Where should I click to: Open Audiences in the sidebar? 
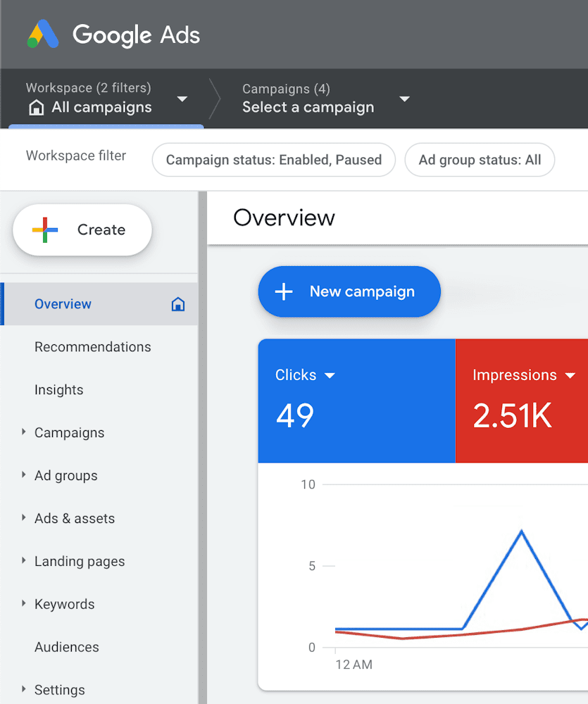66,647
